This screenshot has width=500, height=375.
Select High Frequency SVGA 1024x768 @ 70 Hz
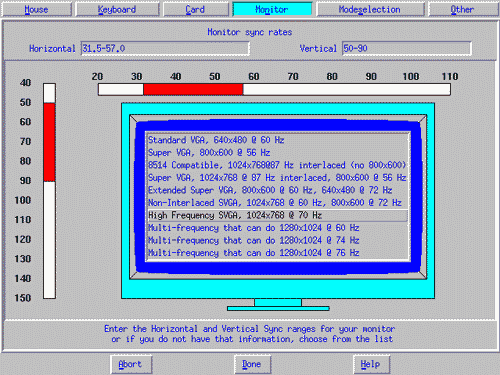[x=277, y=215]
